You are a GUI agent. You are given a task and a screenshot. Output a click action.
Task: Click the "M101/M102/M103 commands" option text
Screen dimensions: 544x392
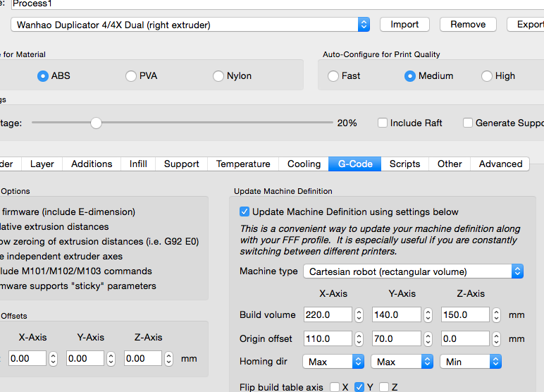point(87,271)
